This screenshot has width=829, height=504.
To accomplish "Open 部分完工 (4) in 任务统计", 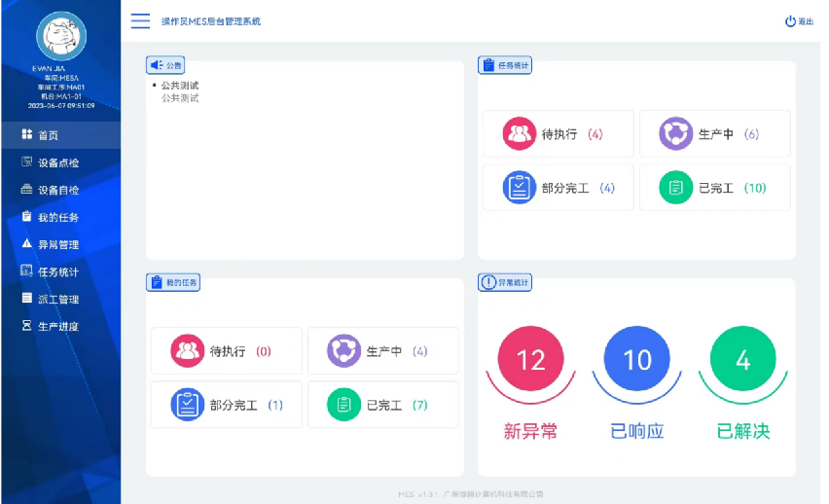I will [x=559, y=188].
